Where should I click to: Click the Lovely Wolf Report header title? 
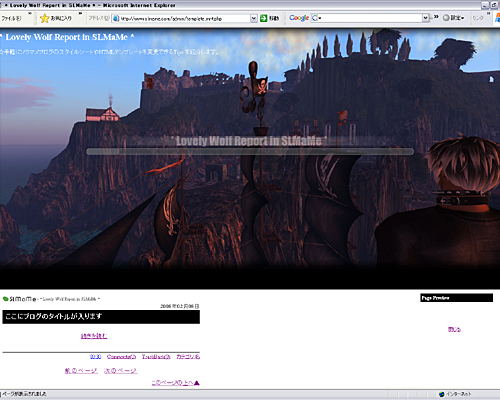click(x=67, y=37)
